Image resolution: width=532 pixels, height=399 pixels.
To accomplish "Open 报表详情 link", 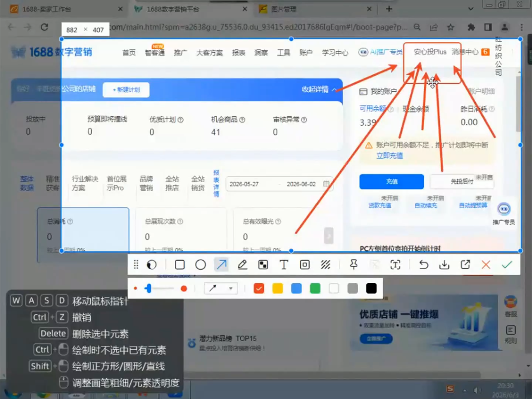I will (216, 184).
